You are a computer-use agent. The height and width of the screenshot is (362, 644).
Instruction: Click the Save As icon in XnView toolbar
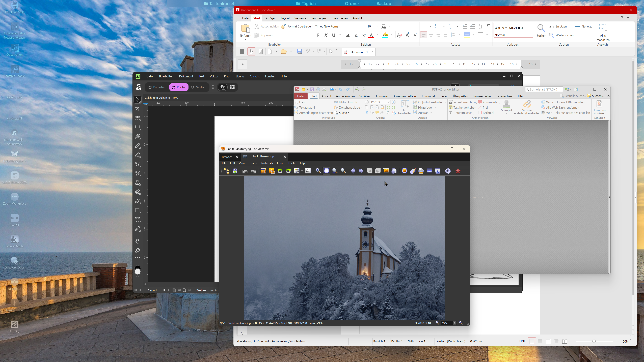coord(235,171)
